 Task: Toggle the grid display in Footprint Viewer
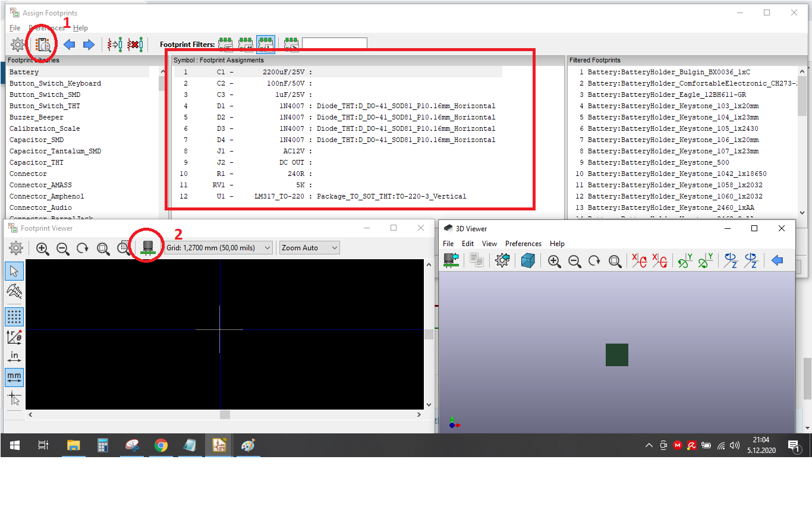point(14,316)
